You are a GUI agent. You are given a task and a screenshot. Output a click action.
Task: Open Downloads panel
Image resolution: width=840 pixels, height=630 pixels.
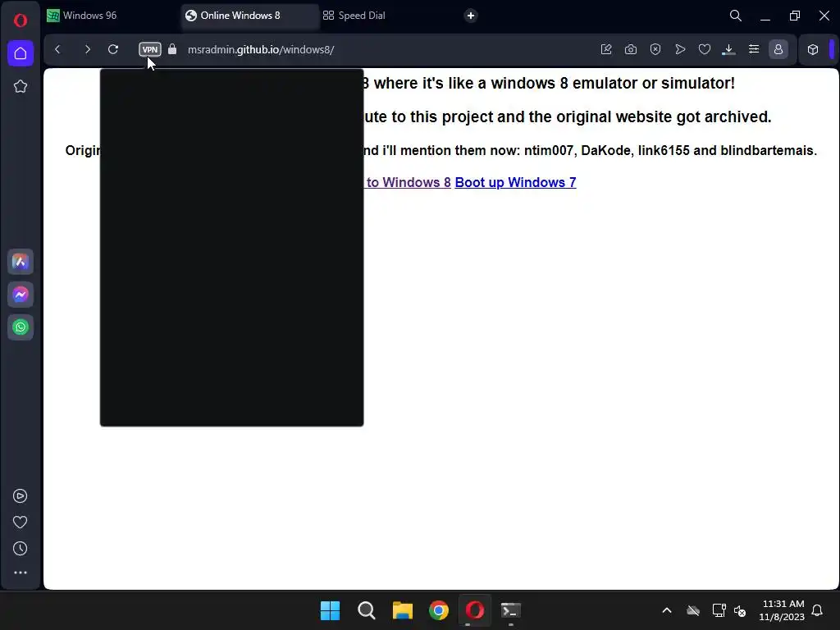(x=728, y=49)
